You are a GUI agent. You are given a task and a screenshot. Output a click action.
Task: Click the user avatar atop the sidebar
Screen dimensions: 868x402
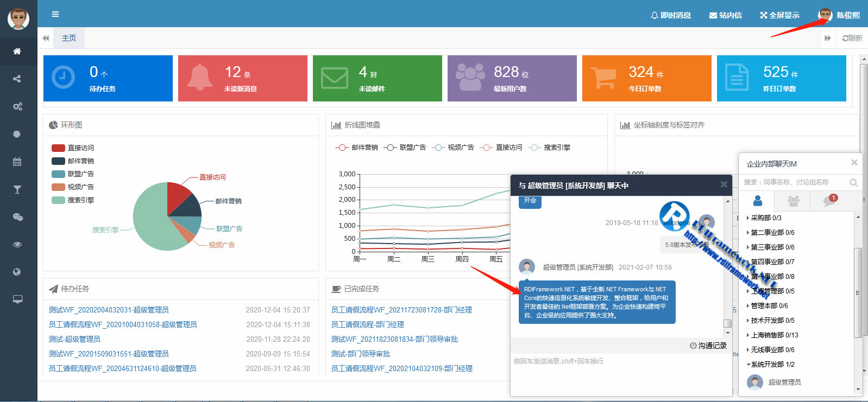(18, 19)
